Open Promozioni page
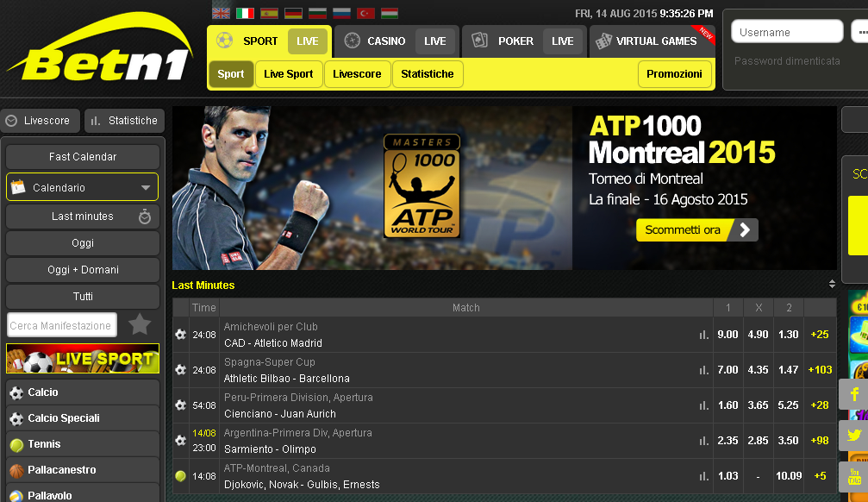The height and width of the screenshot is (502, 868). click(674, 73)
